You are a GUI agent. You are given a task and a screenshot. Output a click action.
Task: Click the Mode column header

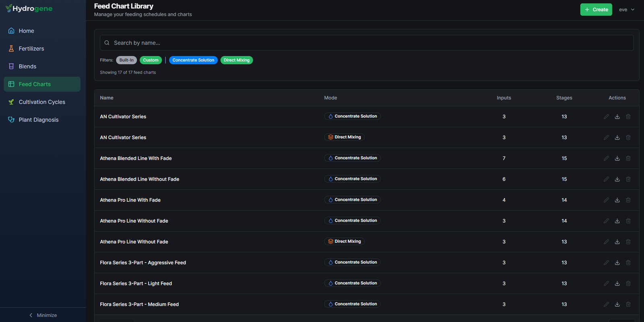(x=330, y=98)
